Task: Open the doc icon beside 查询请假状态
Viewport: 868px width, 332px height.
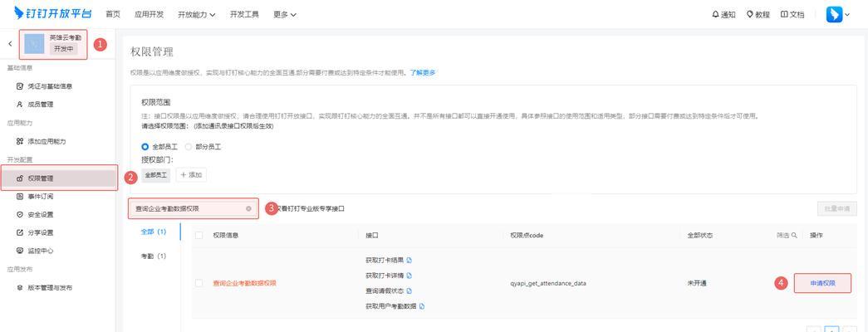Action: pos(409,291)
